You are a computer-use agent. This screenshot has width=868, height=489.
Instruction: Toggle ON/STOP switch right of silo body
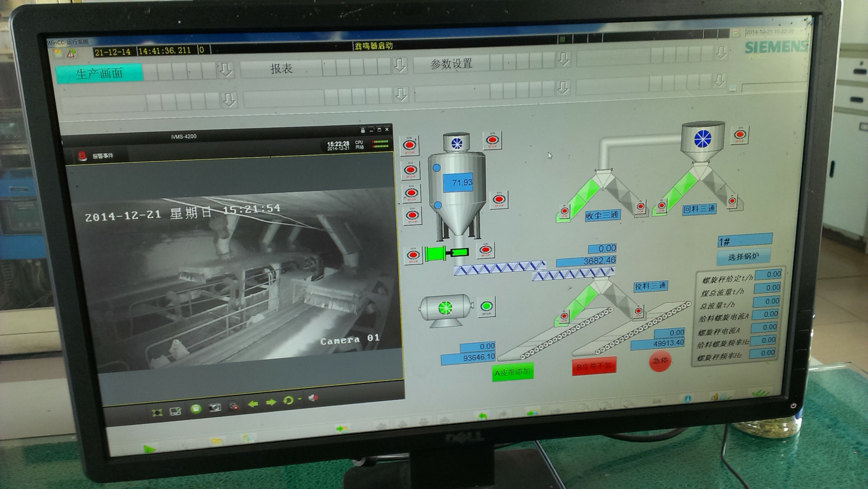[499, 200]
